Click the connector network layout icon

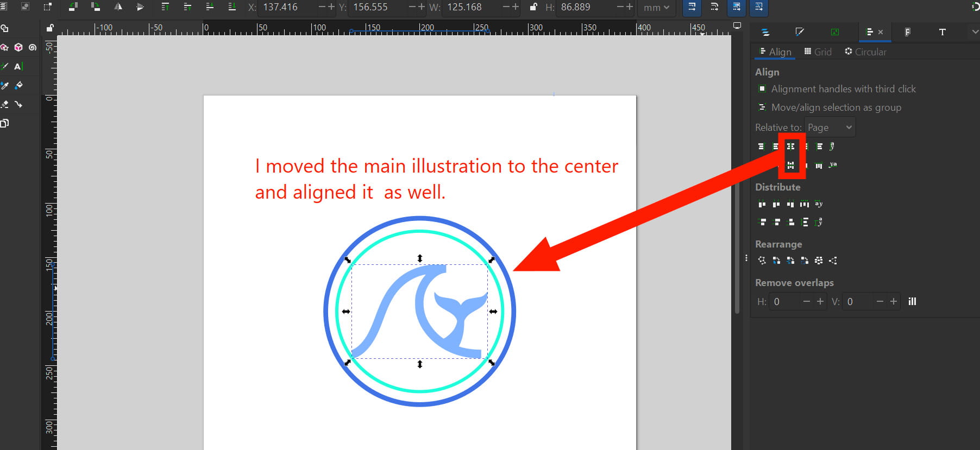click(x=762, y=261)
